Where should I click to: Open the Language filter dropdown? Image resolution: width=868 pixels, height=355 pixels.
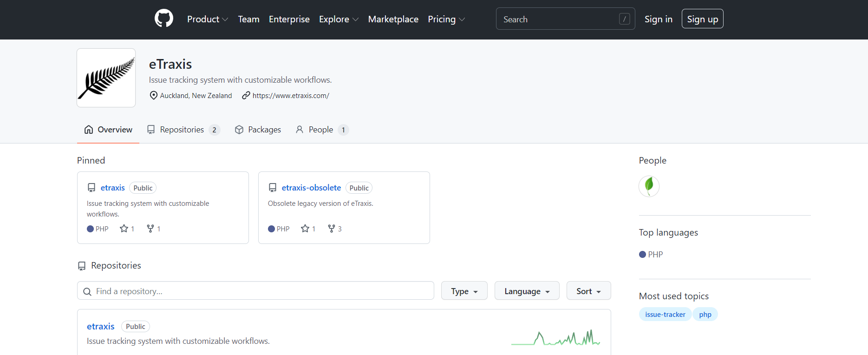pyautogui.click(x=527, y=291)
